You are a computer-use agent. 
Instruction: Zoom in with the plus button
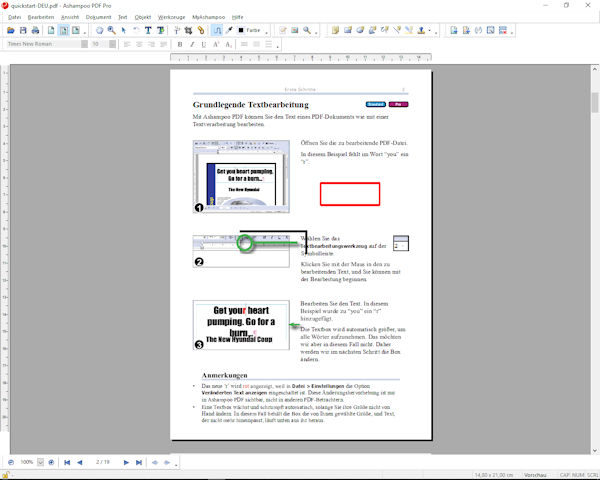(51, 462)
